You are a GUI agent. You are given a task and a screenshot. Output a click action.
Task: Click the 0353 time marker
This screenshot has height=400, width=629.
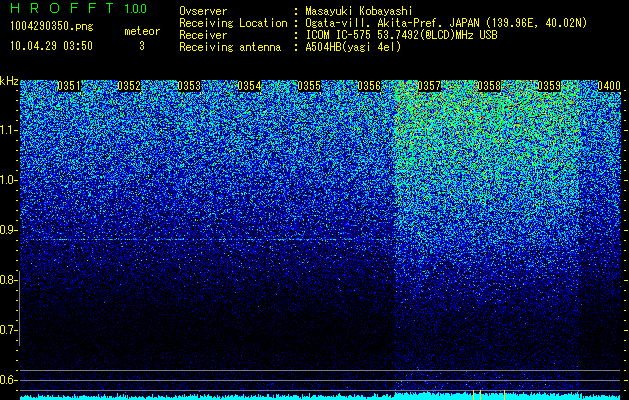189,86
